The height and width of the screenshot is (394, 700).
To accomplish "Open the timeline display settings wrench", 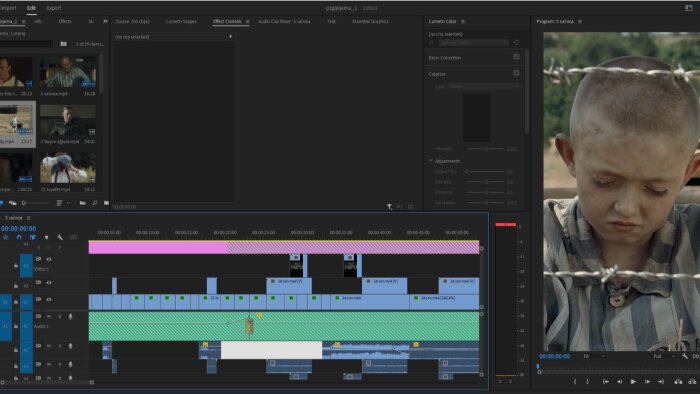I will pos(60,237).
